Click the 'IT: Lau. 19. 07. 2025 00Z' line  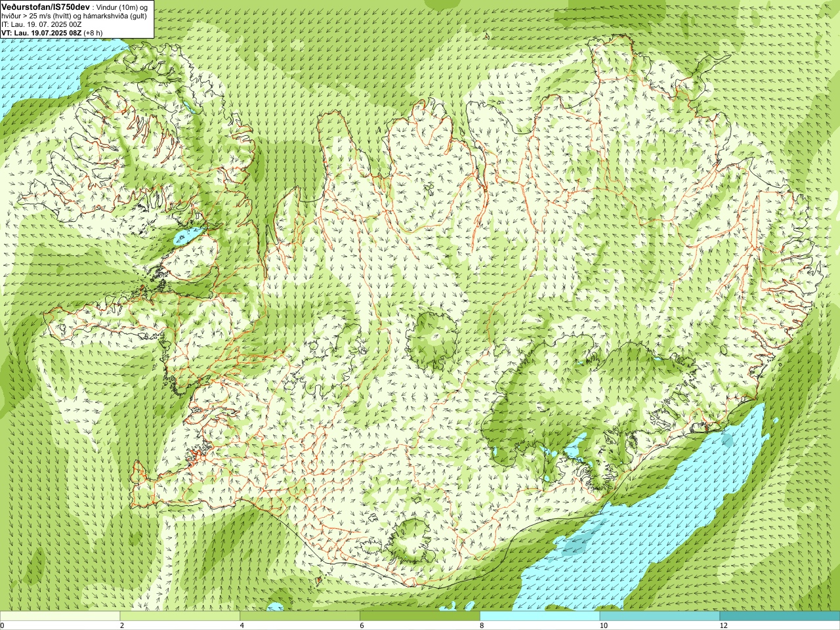pos(41,24)
